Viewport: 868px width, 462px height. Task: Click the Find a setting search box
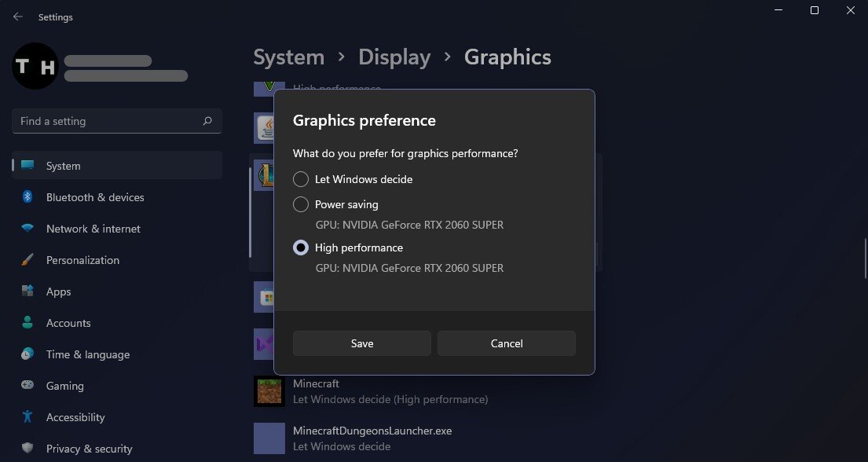(x=117, y=121)
